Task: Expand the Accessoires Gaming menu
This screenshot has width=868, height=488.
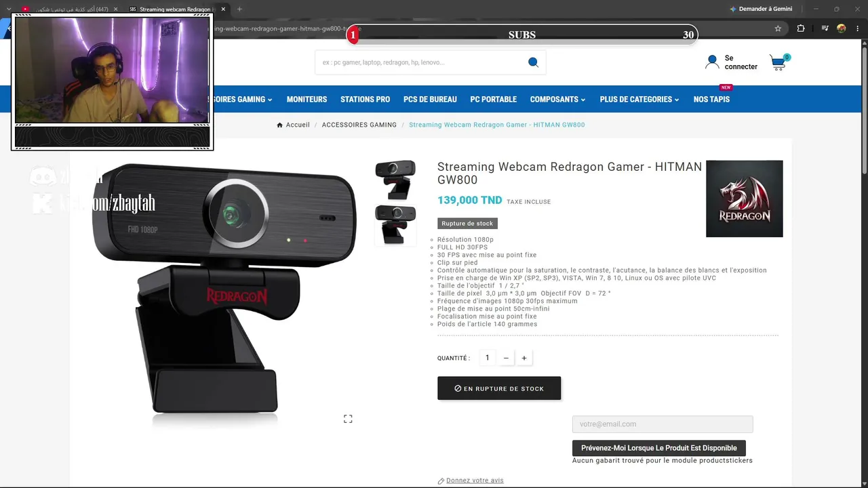Action: (x=241, y=100)
